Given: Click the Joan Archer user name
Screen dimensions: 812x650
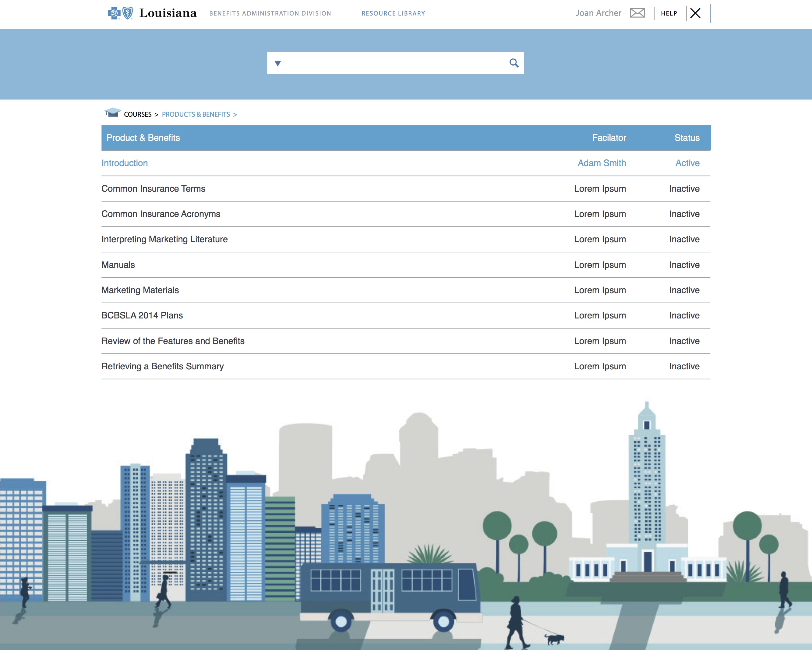Looking at the screenshot, I should click(x=598, y=13).
